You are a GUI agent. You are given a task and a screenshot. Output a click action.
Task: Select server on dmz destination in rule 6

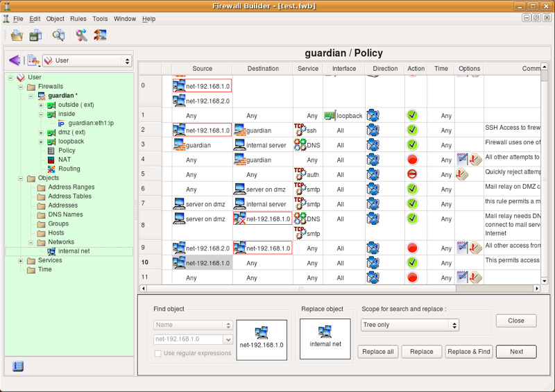point(263,189)
